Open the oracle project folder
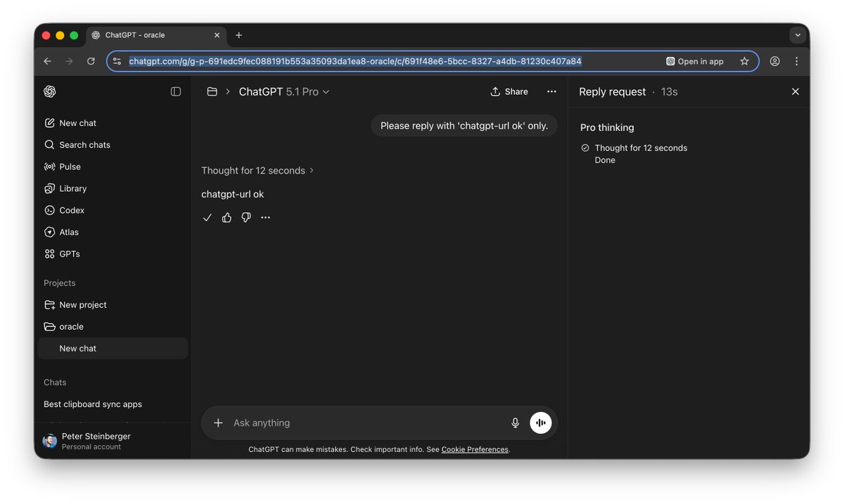The height and width of the screenshot is (504, 844). click(x=113, y=327)
